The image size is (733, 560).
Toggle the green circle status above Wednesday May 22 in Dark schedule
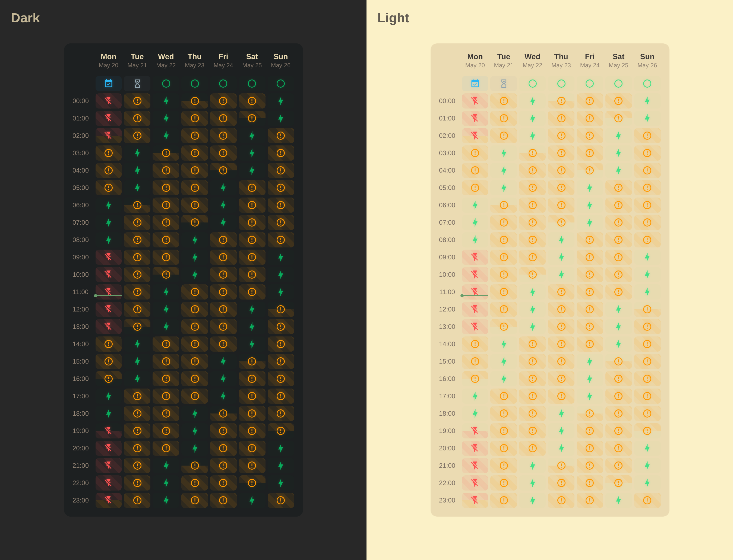(x=166, y=84)
